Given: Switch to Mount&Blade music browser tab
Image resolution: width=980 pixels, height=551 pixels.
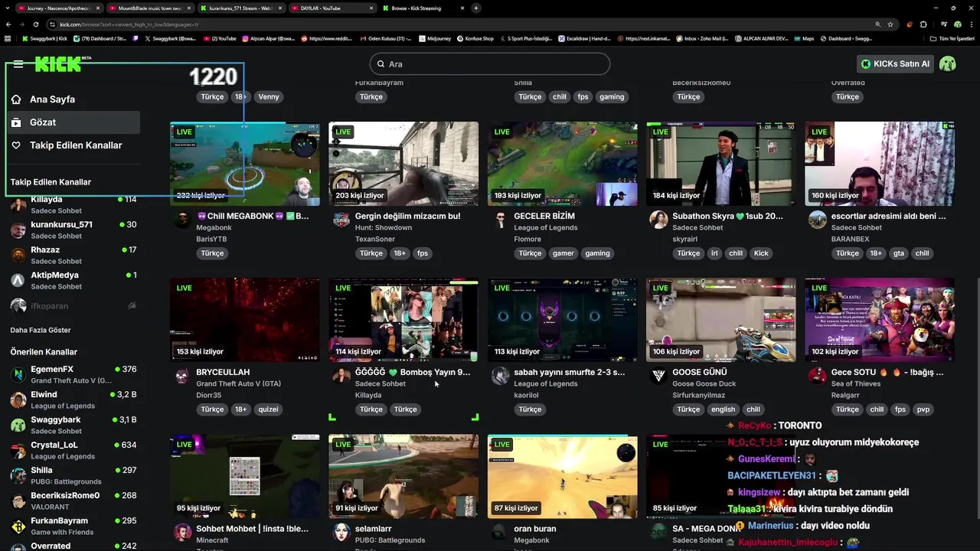Looking at the screenshot, I should 150,8.
